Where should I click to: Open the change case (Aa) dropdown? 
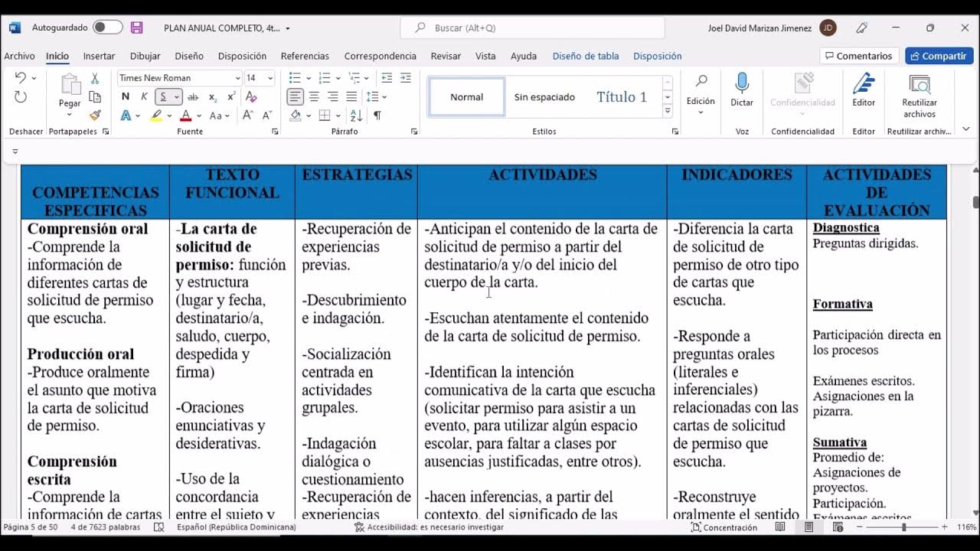tap(229, 116)
